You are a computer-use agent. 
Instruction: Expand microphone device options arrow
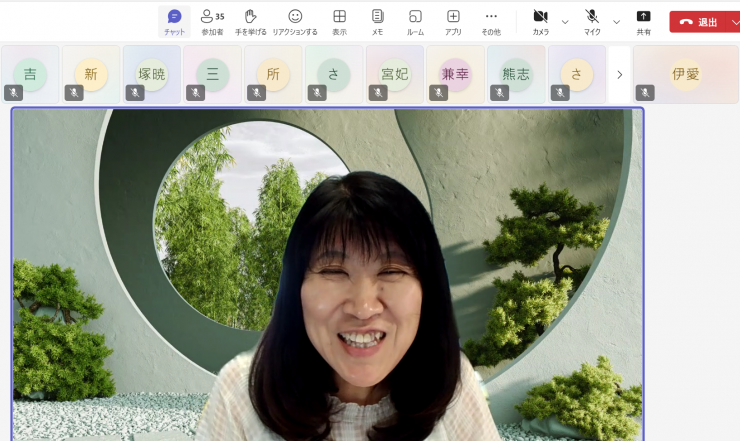point(616,22)
